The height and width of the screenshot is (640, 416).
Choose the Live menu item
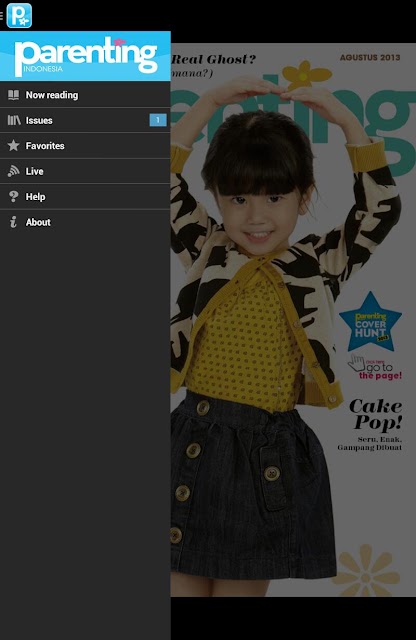tap(85, 171)
